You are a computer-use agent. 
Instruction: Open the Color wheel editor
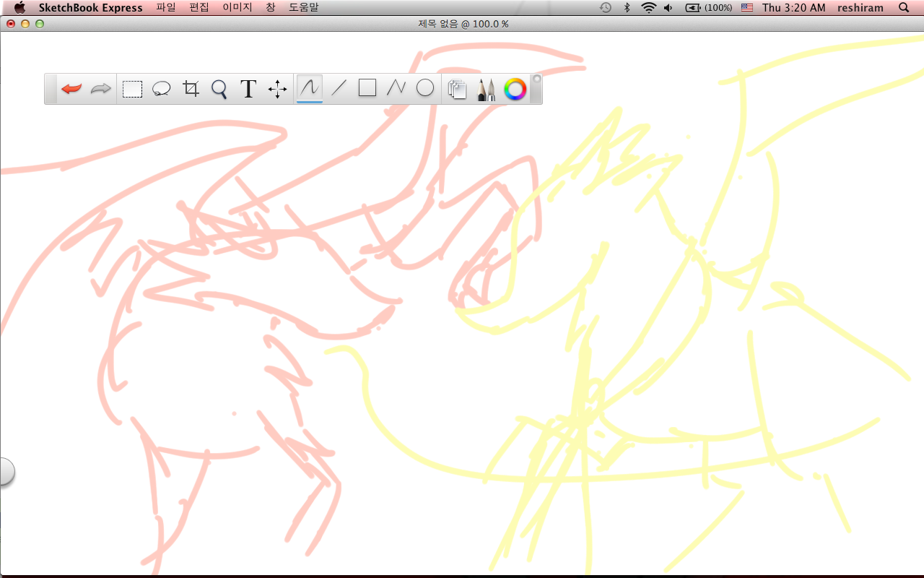(x=515, y=89)
